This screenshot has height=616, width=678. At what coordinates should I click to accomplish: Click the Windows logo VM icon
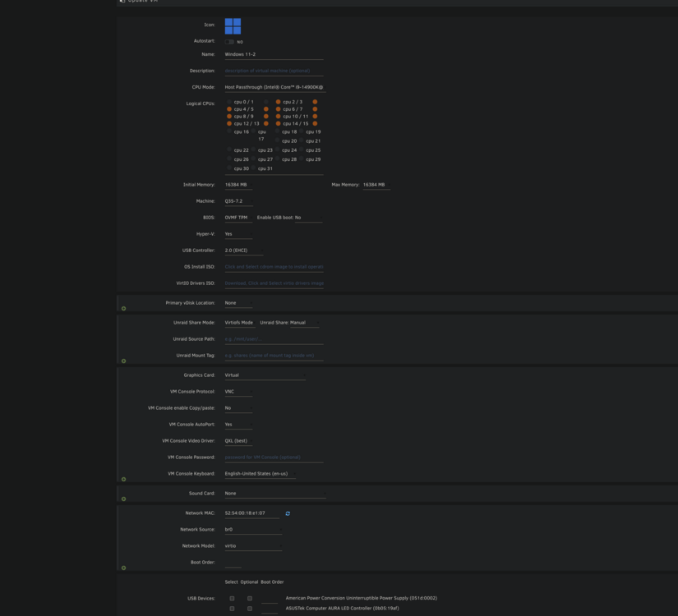click(x=233, y=26)
